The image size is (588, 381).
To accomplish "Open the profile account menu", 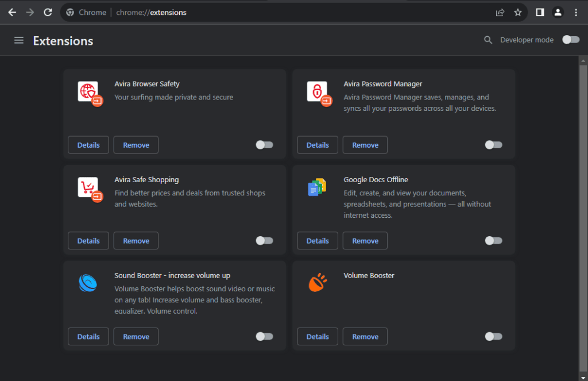I will pyautogui.click(x=558, y=12).
